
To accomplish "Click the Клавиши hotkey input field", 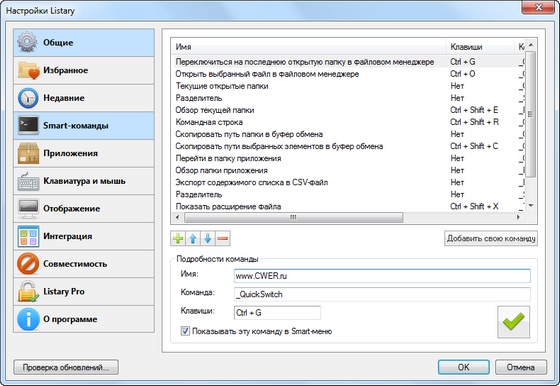I will pos(277,313).
